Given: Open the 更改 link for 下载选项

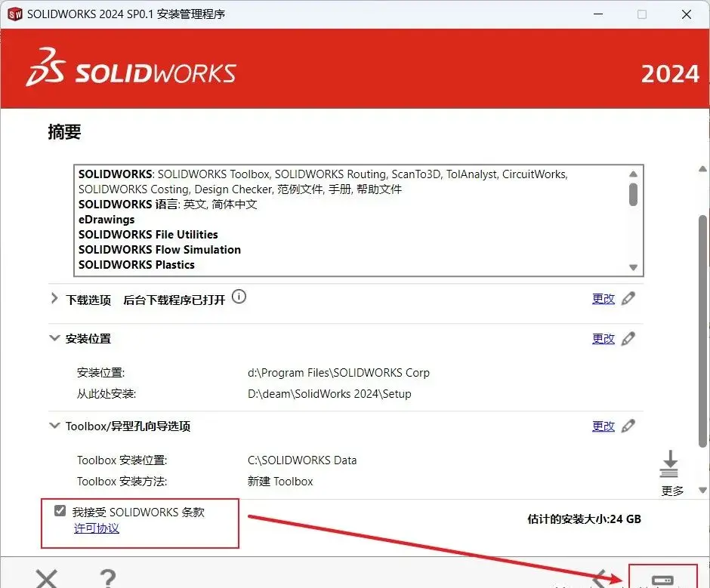Looking at the screenshot, I should point(603,299).
